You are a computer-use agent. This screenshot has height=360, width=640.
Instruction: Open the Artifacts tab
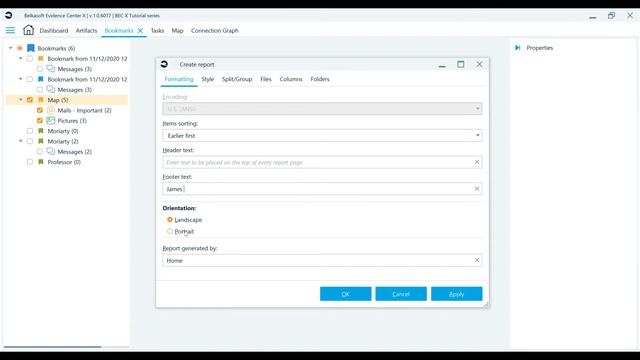(x=87, y=31)
